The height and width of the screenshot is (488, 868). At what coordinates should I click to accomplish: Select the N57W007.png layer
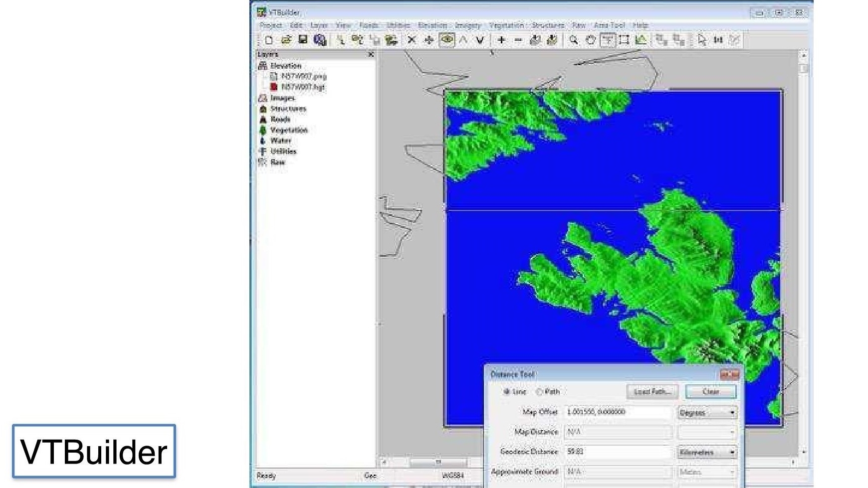point(304,76)
